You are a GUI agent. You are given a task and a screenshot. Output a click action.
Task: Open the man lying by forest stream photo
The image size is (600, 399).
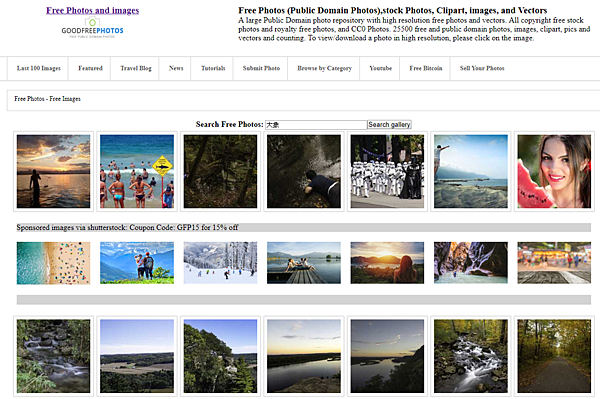tap(304, 171)
